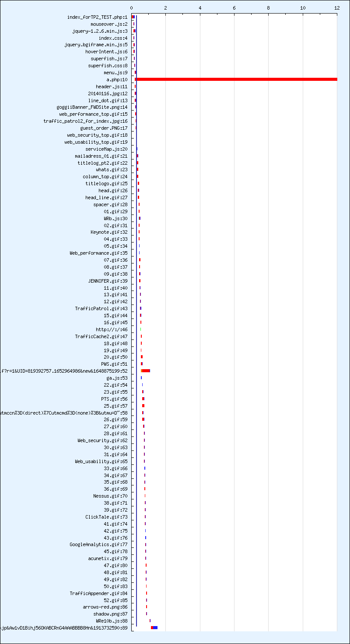Click axis tick label 2

click(166, 8)
